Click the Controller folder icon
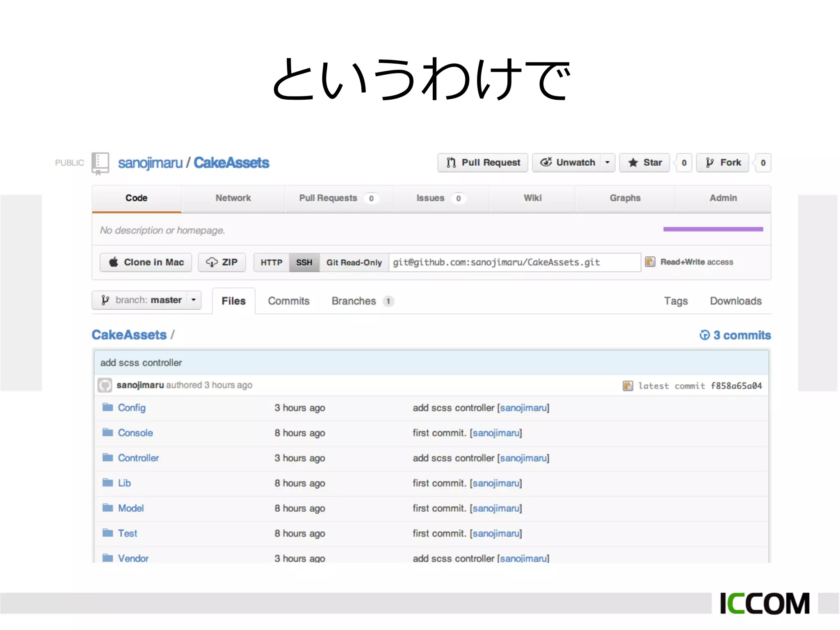Viewport: 840px width, 630px height. coord(108,457)
